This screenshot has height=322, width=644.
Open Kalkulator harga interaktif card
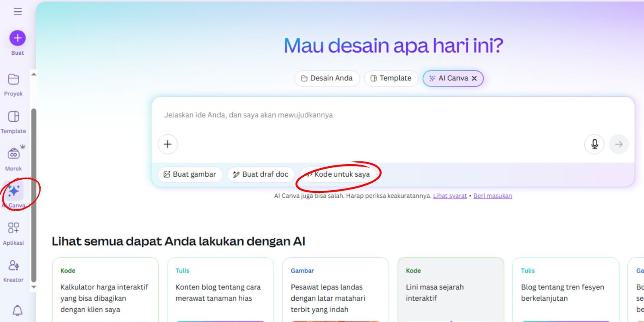pos(105,290)
